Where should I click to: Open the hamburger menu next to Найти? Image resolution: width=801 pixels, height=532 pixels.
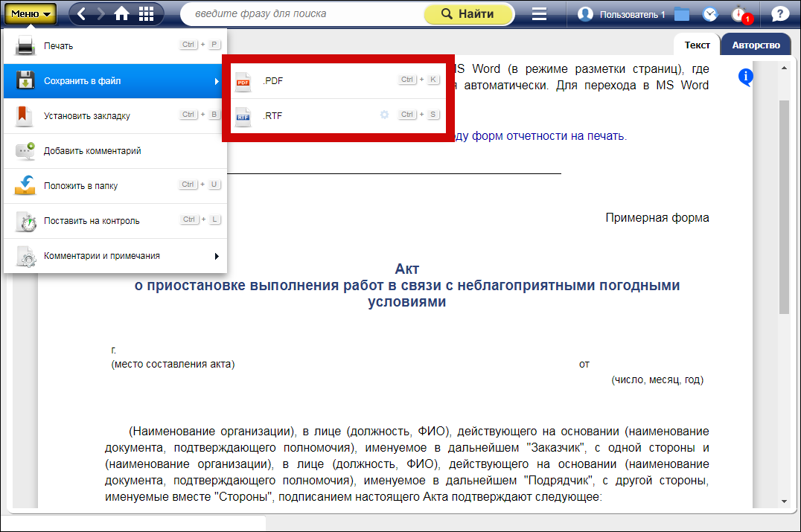540,14
